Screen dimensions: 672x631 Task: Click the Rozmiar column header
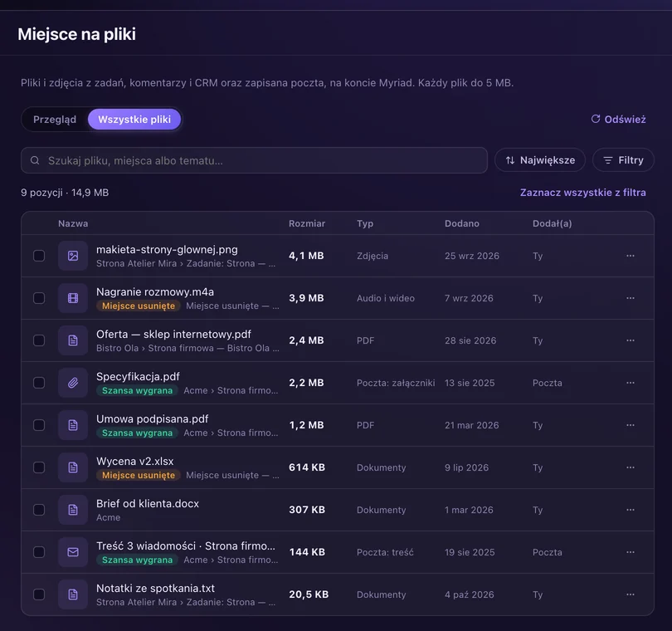(x=307, y=223)
